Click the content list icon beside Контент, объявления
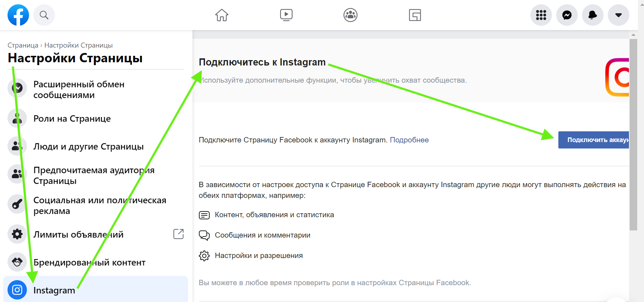The image size is (644, 302). (x=204, y=215)
